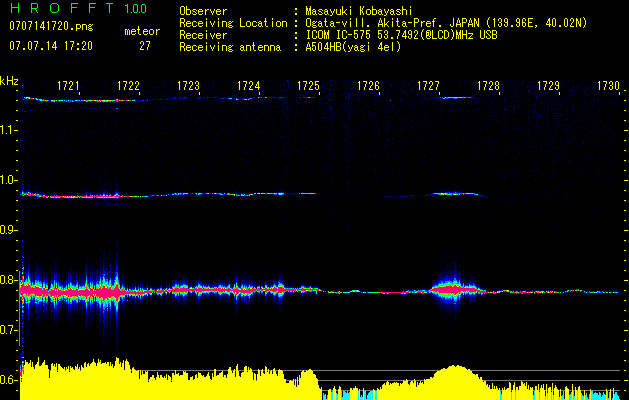The height and width of the screenshot is (400, 629).
Task: Click the 1.1 kHz frequency label
Action: (x=9, y=130)
